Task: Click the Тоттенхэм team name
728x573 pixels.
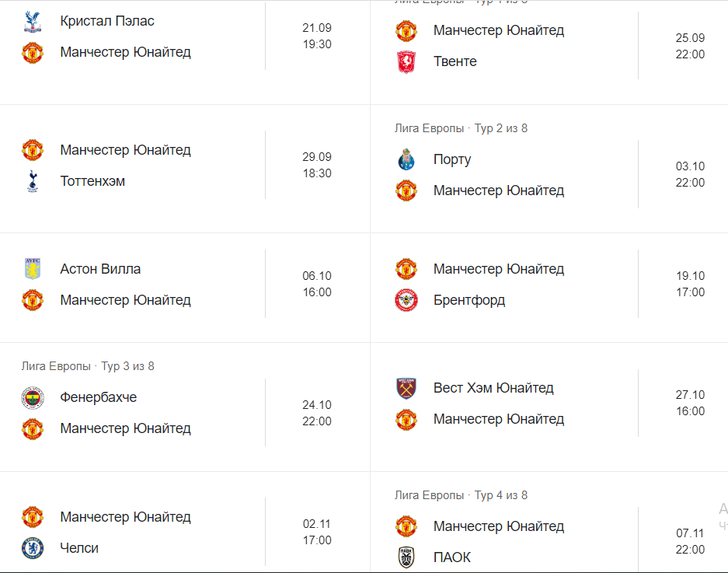Action: tap(92, 181)
